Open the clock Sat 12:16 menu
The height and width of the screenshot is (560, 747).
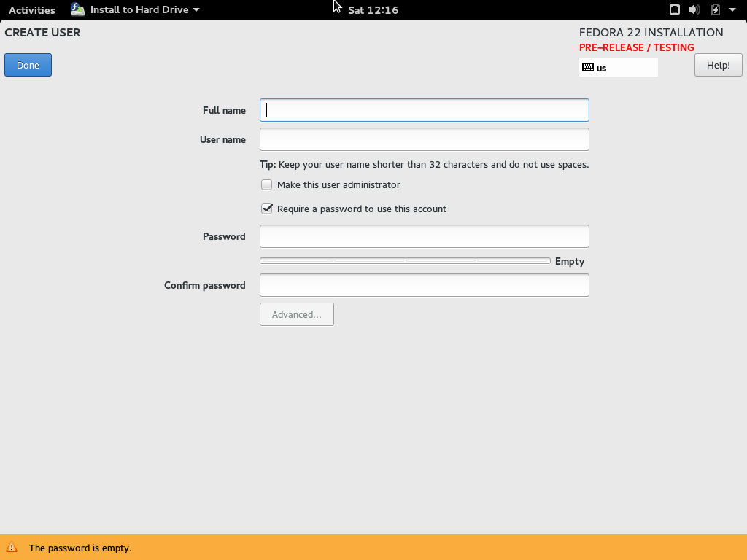[373, 10]
